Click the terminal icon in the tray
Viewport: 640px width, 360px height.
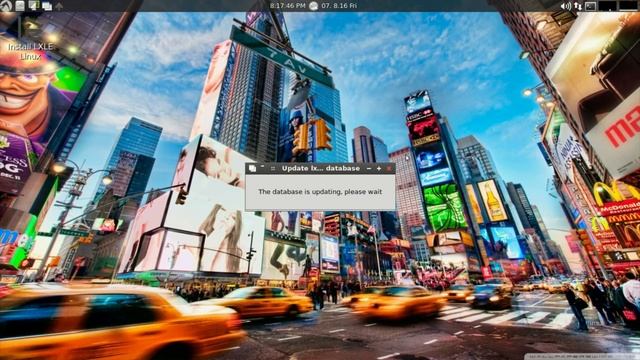pos(591,6)
